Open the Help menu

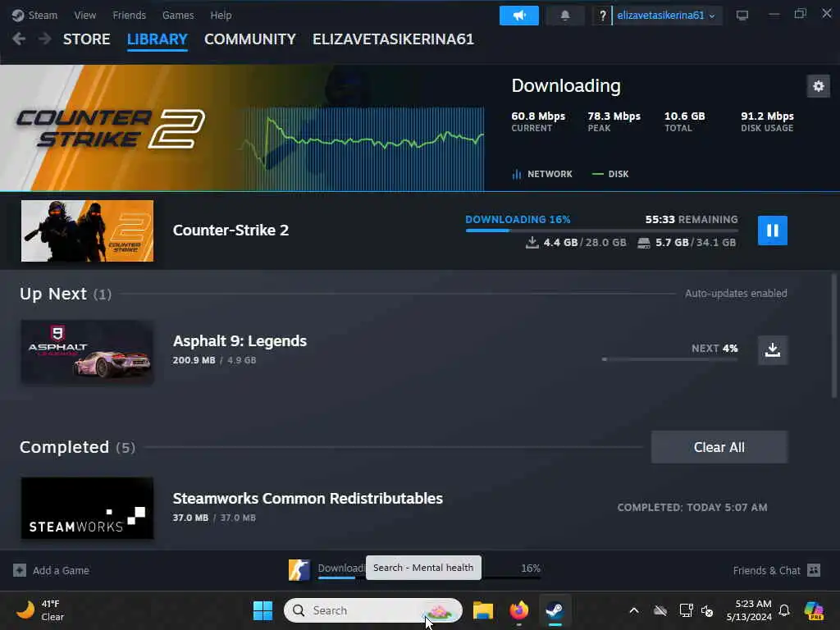coord(221,15)
